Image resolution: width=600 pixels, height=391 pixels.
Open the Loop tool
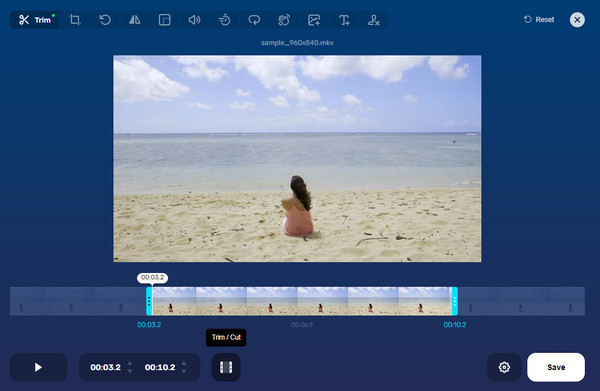[x=254, y=20]
